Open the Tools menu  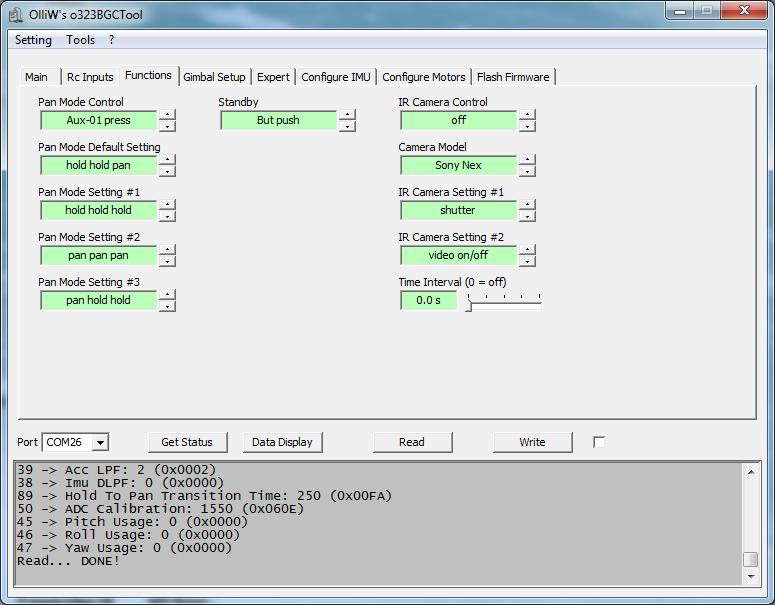pyautogui.click(x=81, y=40)
